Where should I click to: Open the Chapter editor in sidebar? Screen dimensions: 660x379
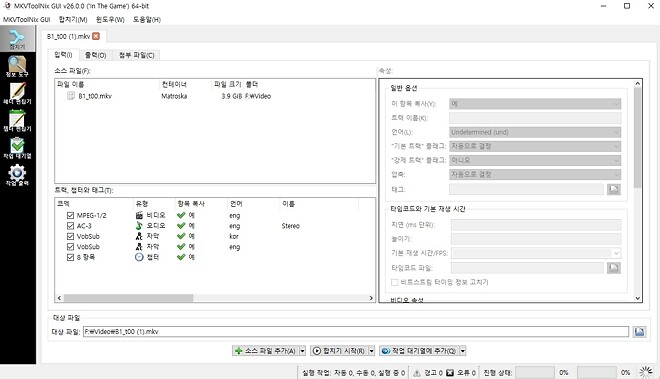click(x=17, y=121)
